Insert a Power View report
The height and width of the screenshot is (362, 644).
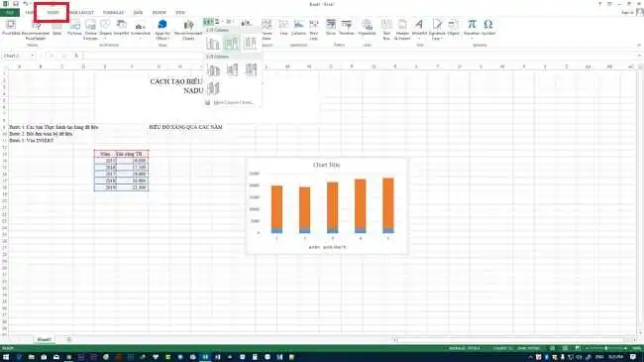point(267,30)
